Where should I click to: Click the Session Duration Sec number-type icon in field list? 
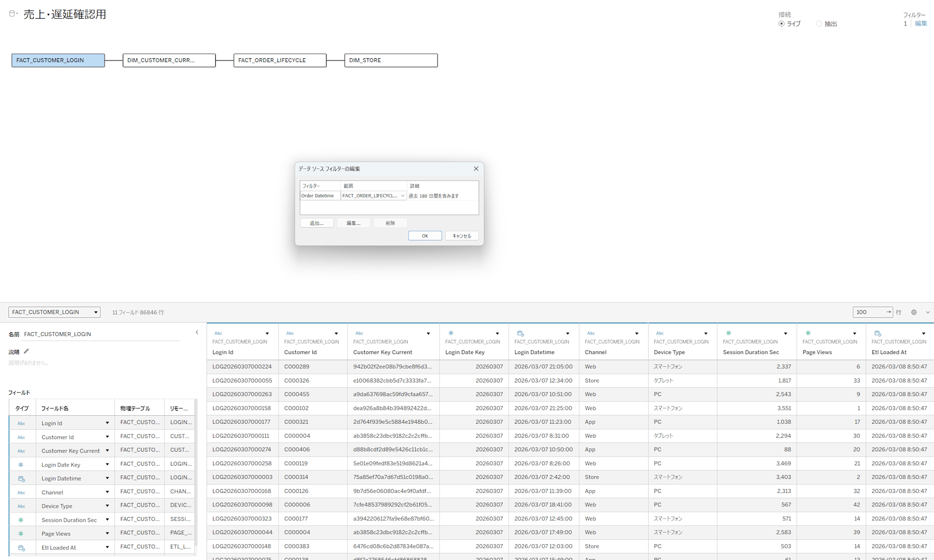click(21, 520)
